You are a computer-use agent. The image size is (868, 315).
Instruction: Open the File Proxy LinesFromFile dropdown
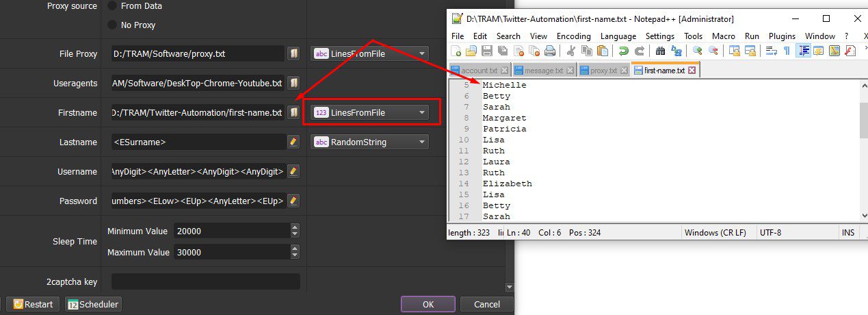pos(370,53)
